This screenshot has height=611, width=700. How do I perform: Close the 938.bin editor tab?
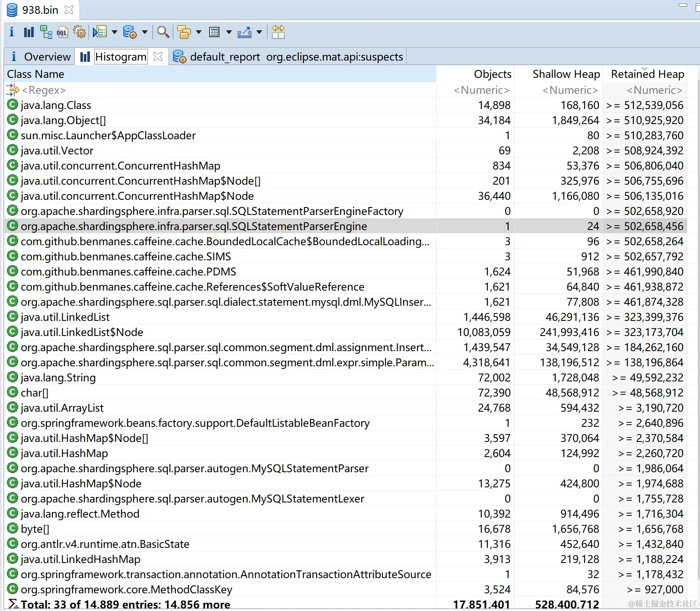point(69,10)
